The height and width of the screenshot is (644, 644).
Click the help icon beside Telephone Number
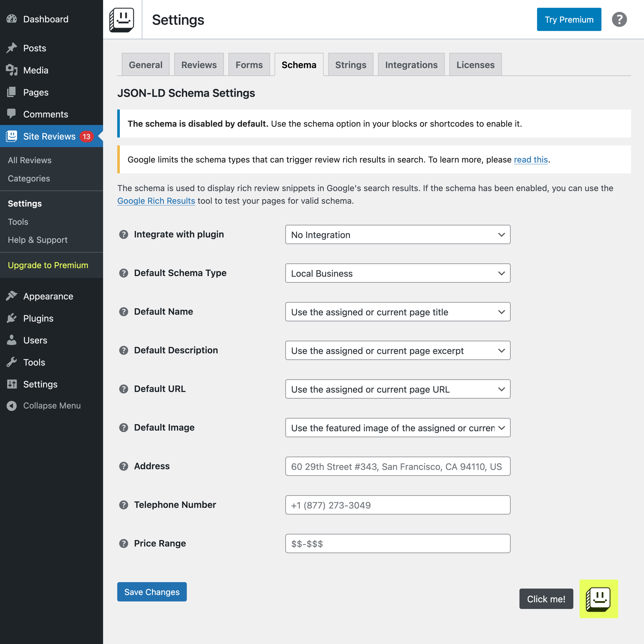click(124, 505)
